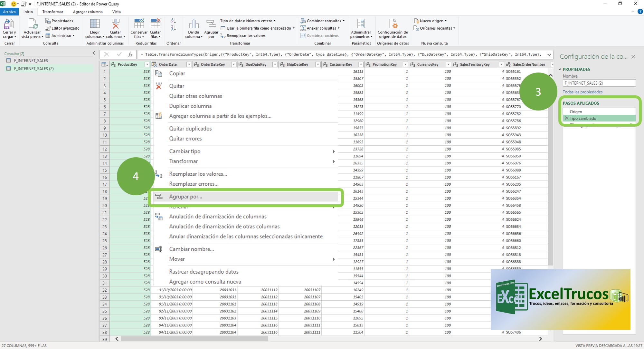
Task: Click the Cerrar y cargar icon
Action: [x=9, y=24]
